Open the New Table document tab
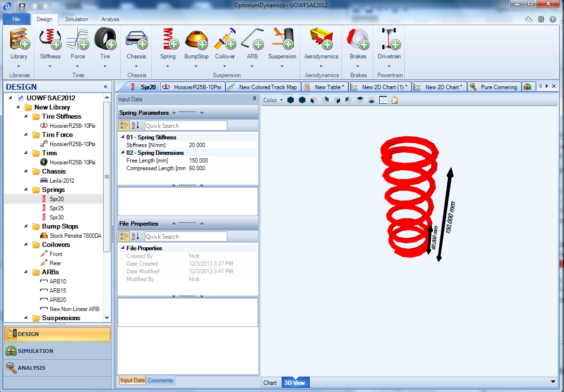564x392 pixels. (325, 87)
